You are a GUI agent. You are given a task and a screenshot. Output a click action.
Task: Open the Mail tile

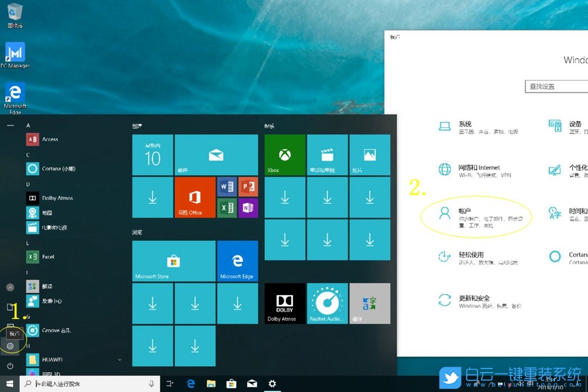[216, 155]
